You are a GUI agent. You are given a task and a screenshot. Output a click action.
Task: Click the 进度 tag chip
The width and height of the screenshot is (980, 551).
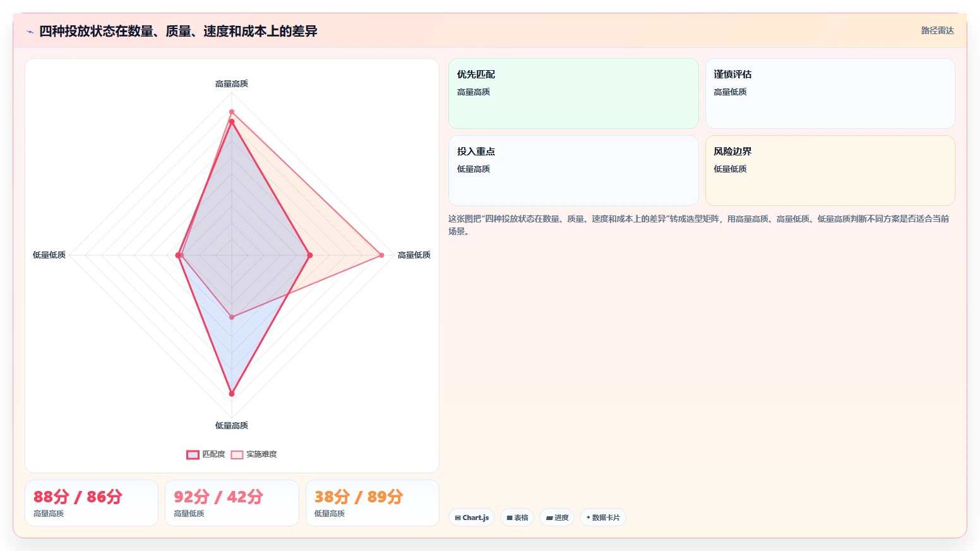pyautogui.click(x=557, y=518)
